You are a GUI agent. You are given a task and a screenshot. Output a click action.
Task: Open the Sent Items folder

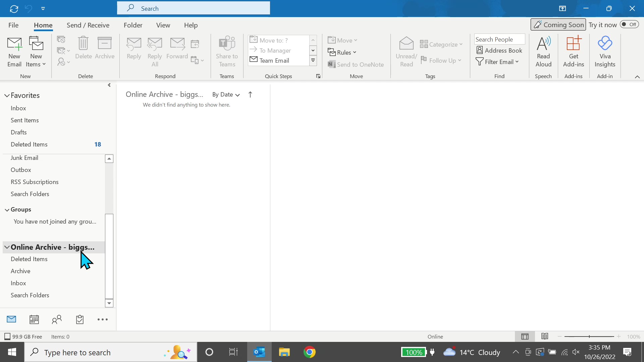tap(25, 120)
